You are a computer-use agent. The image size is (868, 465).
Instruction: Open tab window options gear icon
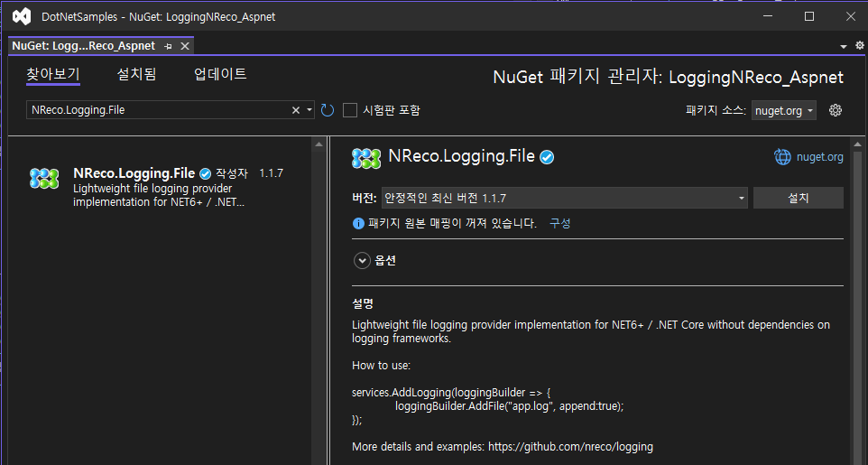tap(860, 45)
